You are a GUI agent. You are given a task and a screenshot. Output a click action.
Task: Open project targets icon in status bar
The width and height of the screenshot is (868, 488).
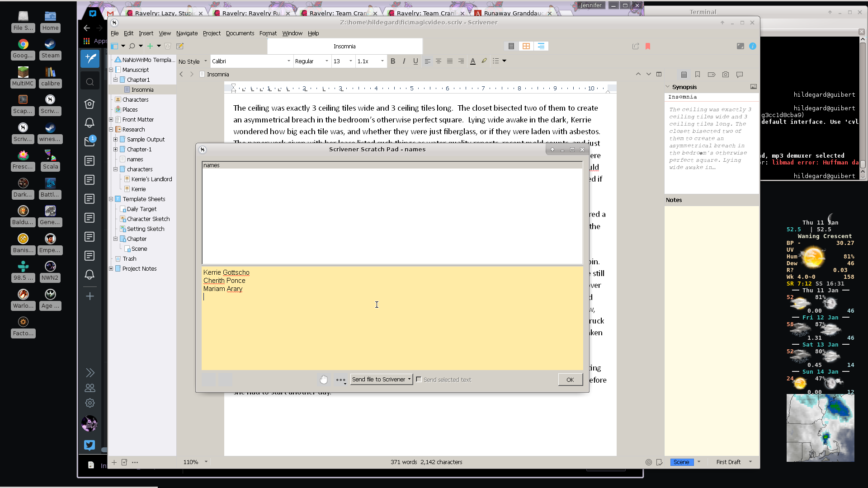click(649, 462)
